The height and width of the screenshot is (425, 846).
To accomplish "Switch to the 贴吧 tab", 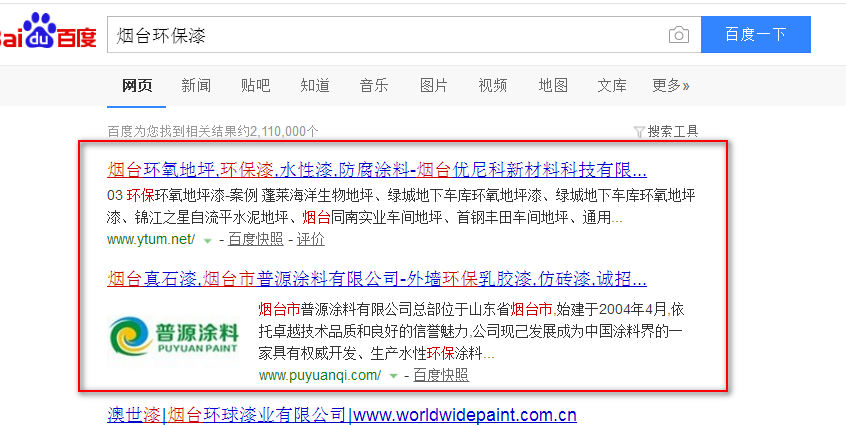I will pos(255,85).
